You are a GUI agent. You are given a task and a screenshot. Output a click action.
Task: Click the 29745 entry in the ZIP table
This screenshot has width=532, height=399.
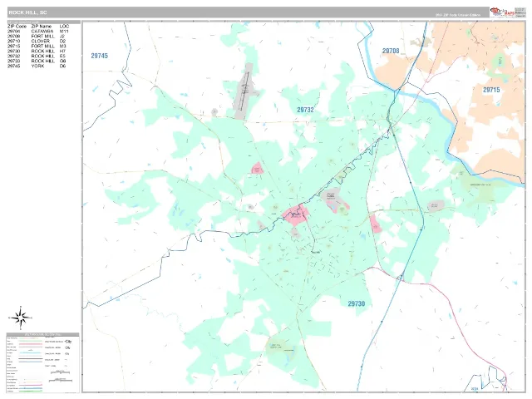tap(13, 66)
